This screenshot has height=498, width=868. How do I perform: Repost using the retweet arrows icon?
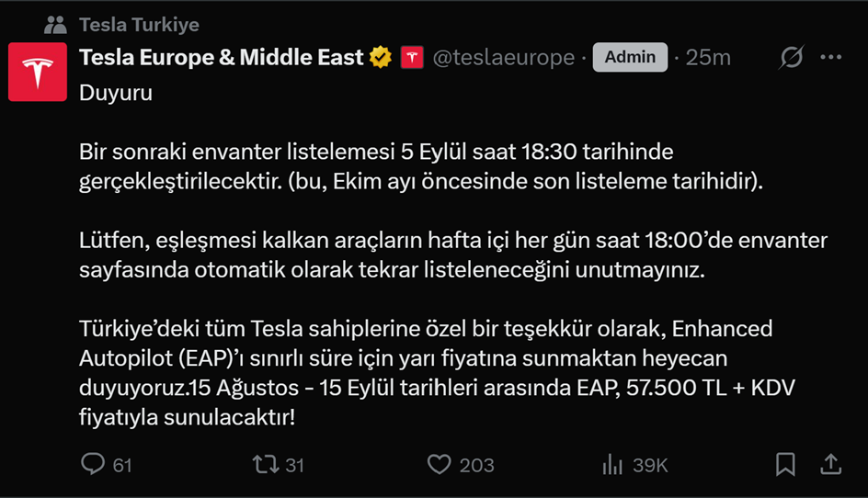coord(265,464)
